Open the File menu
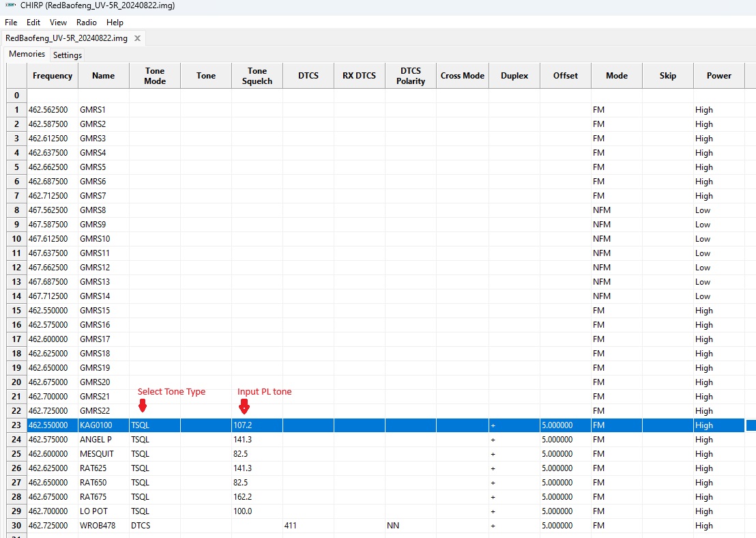756x538 pixels. [x=11, y=23]
